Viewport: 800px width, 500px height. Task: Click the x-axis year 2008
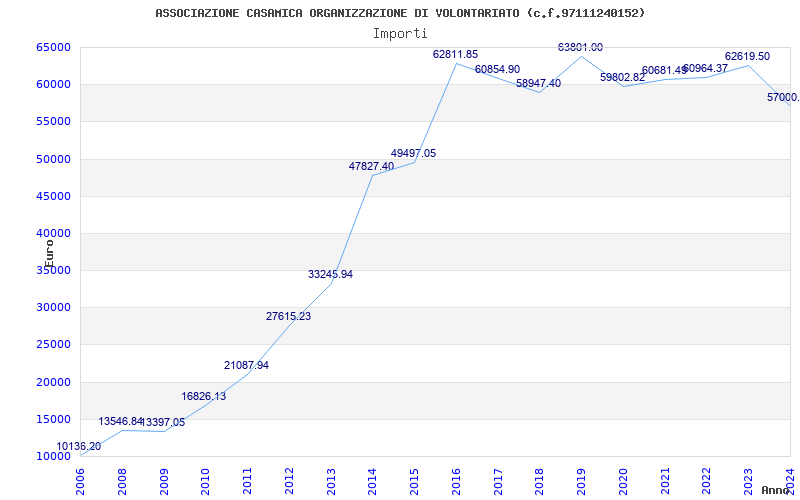(122, 481)
